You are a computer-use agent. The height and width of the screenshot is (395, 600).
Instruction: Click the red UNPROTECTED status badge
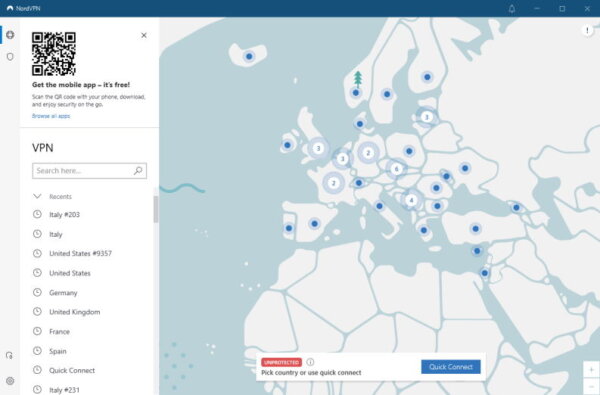point(282,362)
